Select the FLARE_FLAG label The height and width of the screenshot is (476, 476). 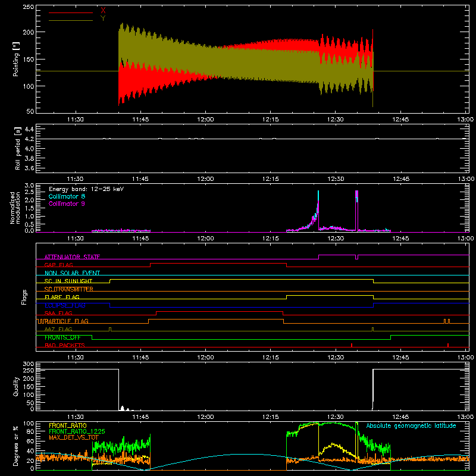[x=62, y=297]
